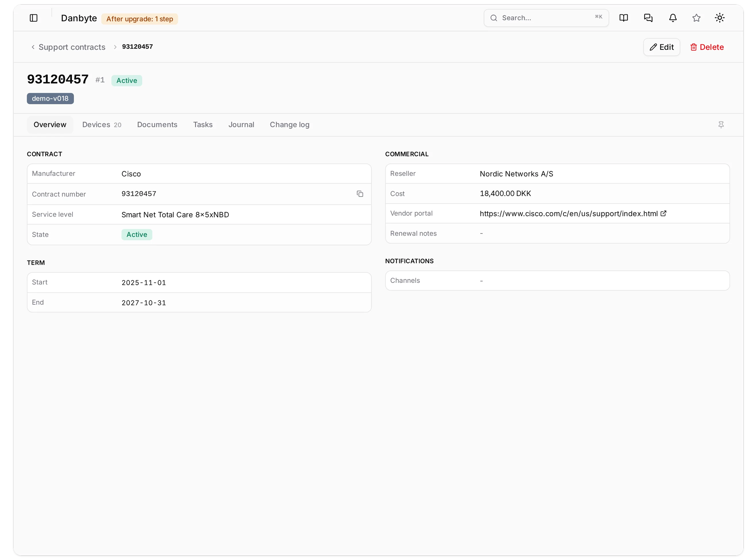
Task: Click the Smart Net Total Care service level
Action: 175,215
